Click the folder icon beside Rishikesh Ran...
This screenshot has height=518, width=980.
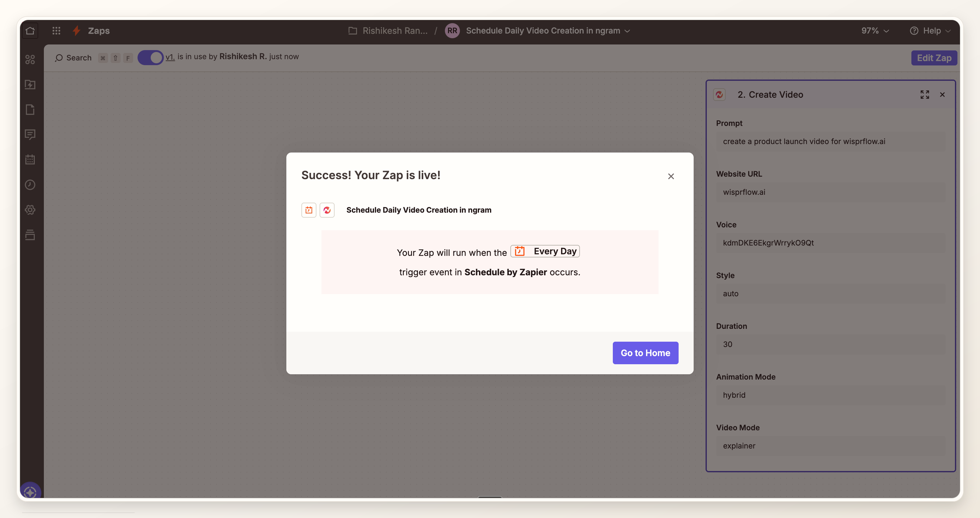point(353,30)
